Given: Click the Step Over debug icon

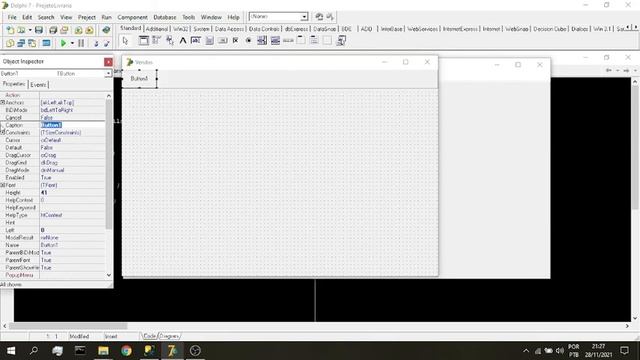Looking at the screenshot, I should tap(107, 43).
